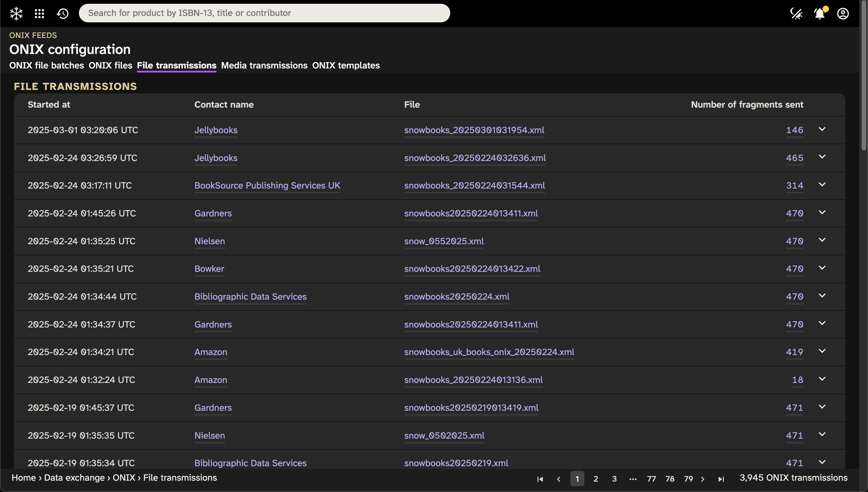Click the product search input field
The width and height of the screenshot is (868, 492).
tap(264, 13)
